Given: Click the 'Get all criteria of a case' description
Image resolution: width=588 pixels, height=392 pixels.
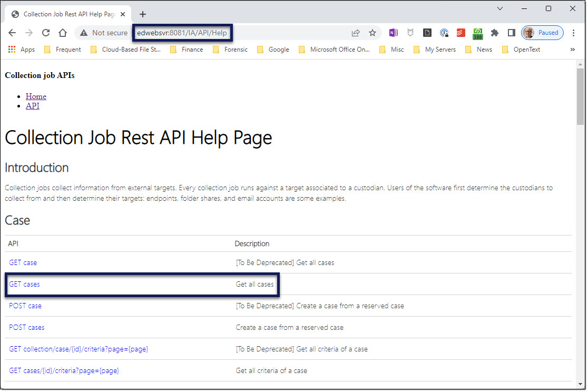Looking at the screenshot, I should (x=271, y=371).
